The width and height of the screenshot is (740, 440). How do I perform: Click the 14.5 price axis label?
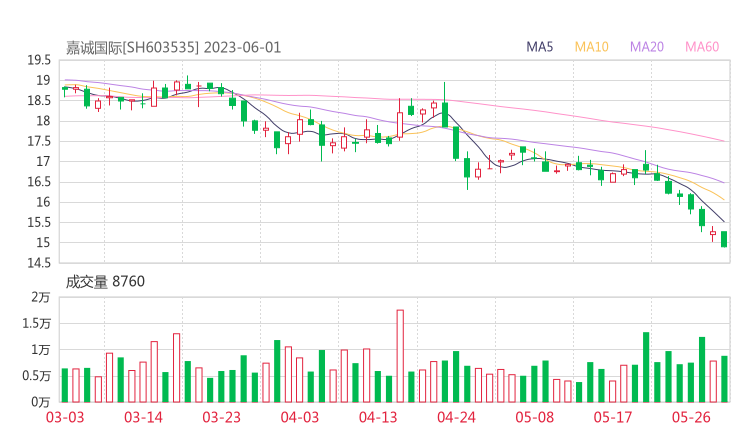(39, 263)
